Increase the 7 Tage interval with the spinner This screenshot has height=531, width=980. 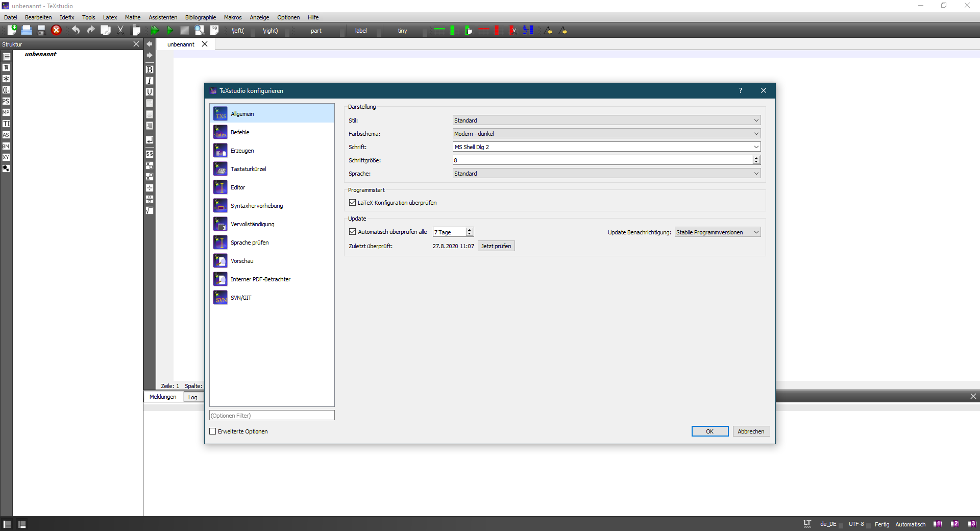tap(470, 230)
